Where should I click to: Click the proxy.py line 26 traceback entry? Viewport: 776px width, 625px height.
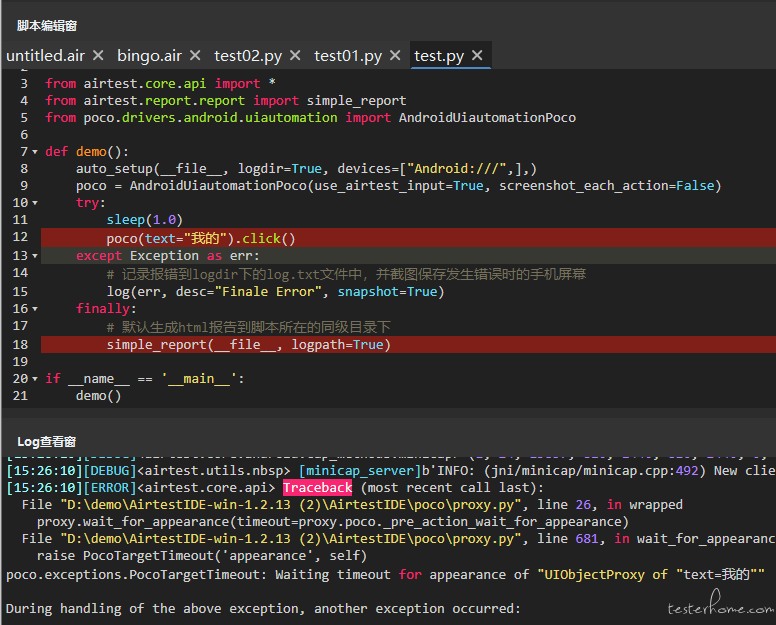click(x=352, y=505)
